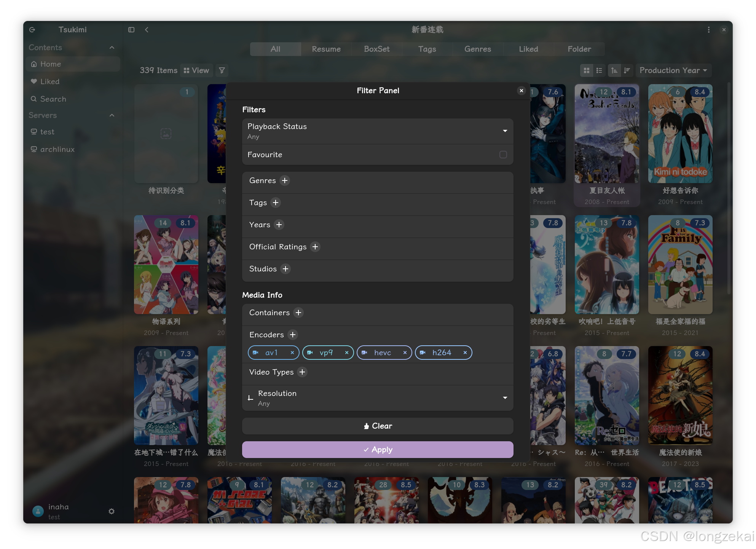
Task: Switch to the BoxSet tab
Action: [376, 49]
